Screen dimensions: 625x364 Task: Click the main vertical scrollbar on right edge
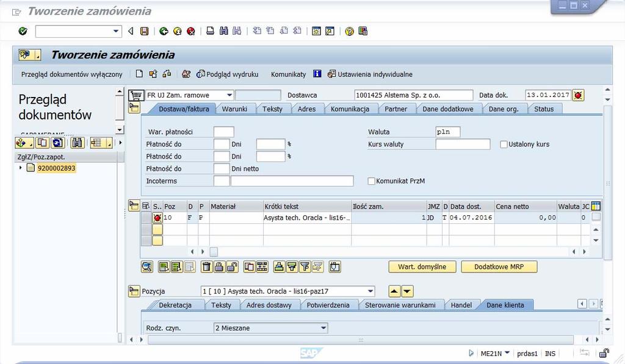coord(607,183)
